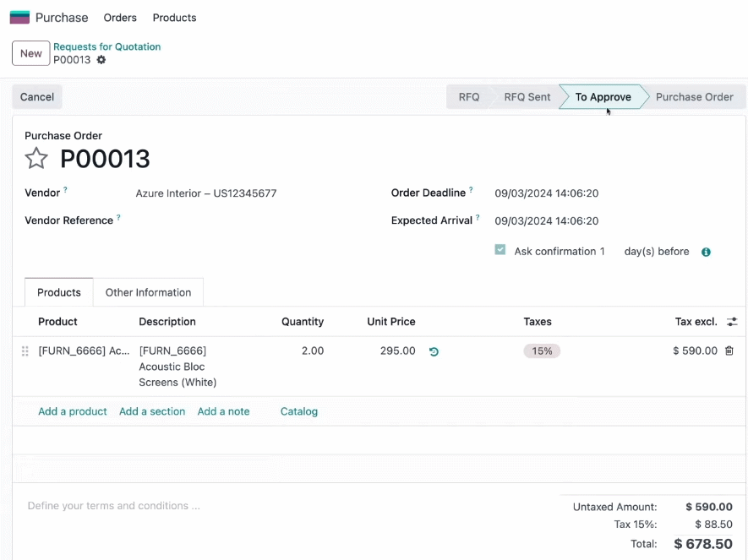Click the Purchase app logo icon
The width and height of the screenshot is (748, 560).
[x=19, y=18]
